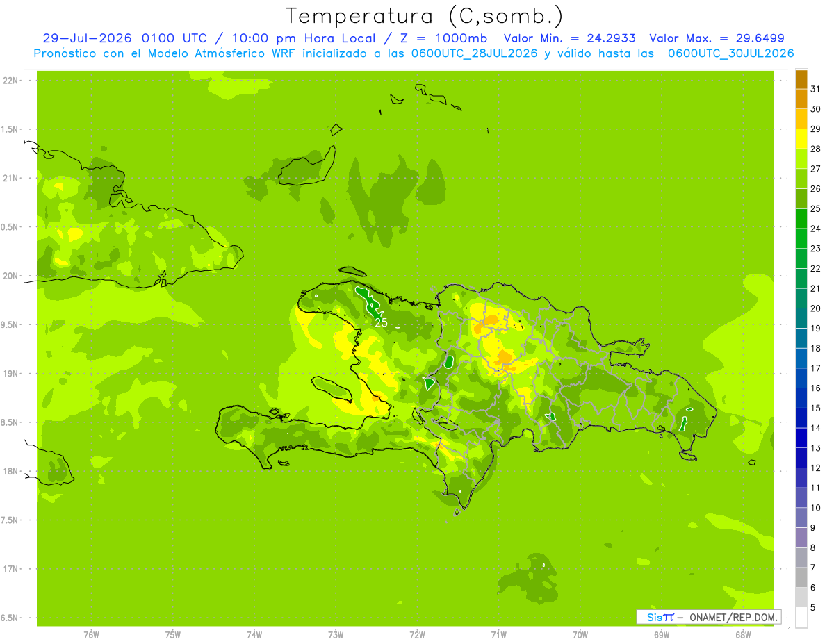Select "0600UTC_30JUL2026" valid-until time
Image resolution: width=834 pixels, height=644 pixels.
click(731, 53)
